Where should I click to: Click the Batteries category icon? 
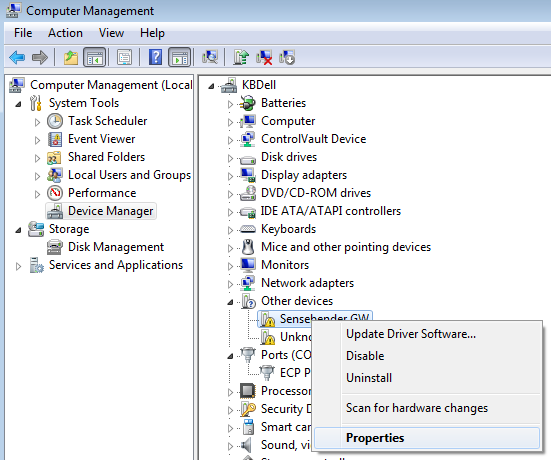[x=248, y=103]
